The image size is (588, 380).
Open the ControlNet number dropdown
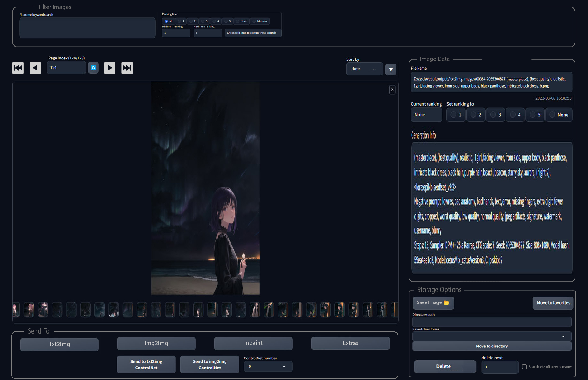(268, 366)
